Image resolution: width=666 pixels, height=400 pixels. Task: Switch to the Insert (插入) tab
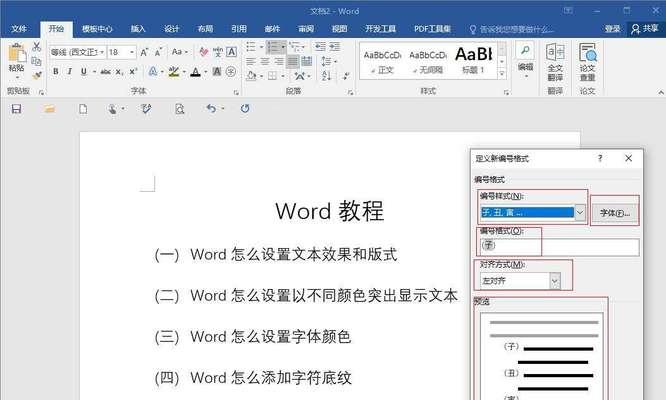pyautogui.click(x=138, y=29)
